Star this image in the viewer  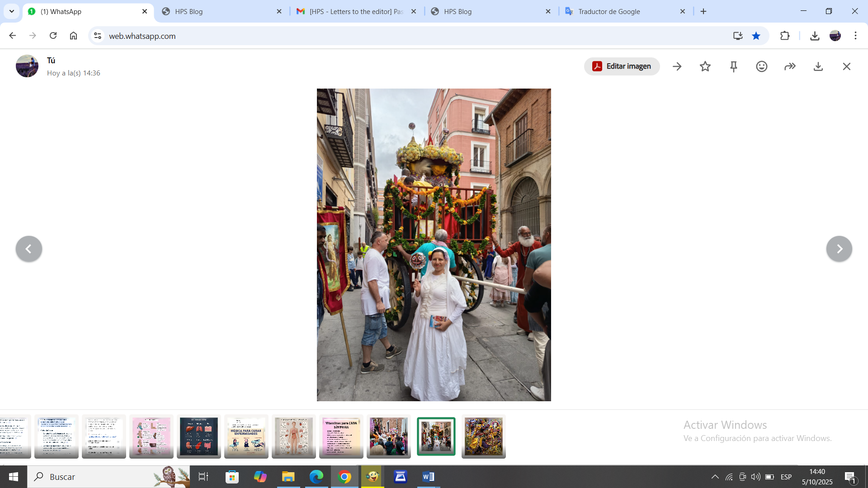[x=705, y=66]
